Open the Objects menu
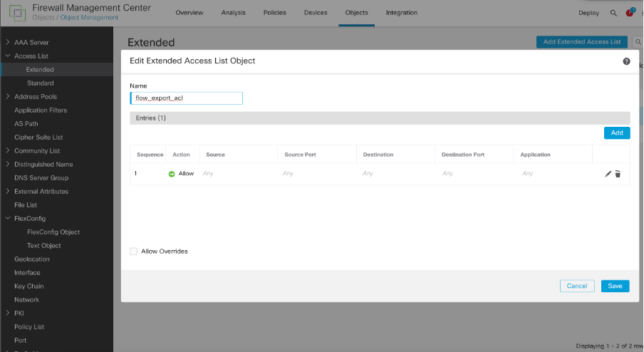The width and height of the screenshot is (644, 352). click(356, 13)
